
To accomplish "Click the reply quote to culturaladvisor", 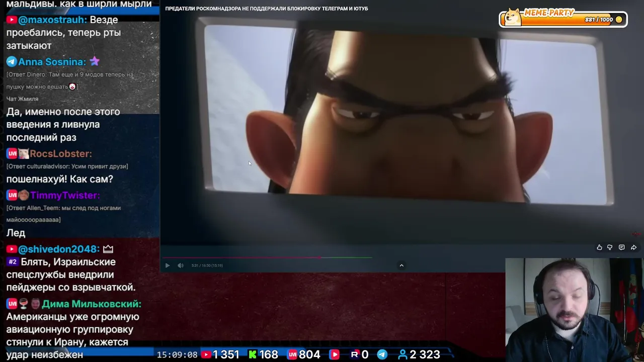I will (x=67, y=166).
